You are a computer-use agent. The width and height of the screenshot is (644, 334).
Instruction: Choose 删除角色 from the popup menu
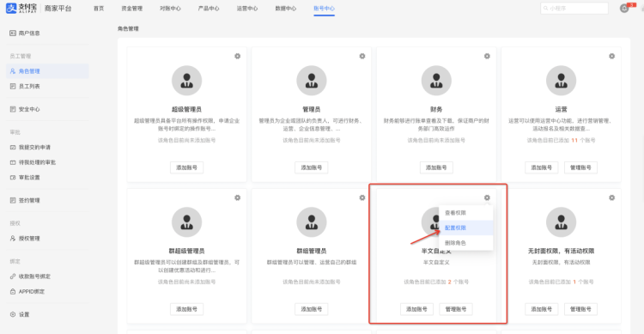click(x=465, y=243)
